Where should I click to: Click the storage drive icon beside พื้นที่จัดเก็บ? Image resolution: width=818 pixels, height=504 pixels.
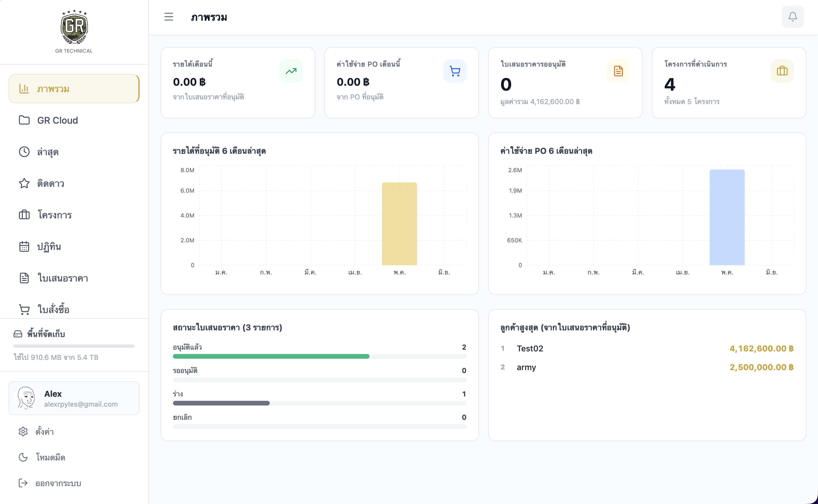(x=18, y=334)
